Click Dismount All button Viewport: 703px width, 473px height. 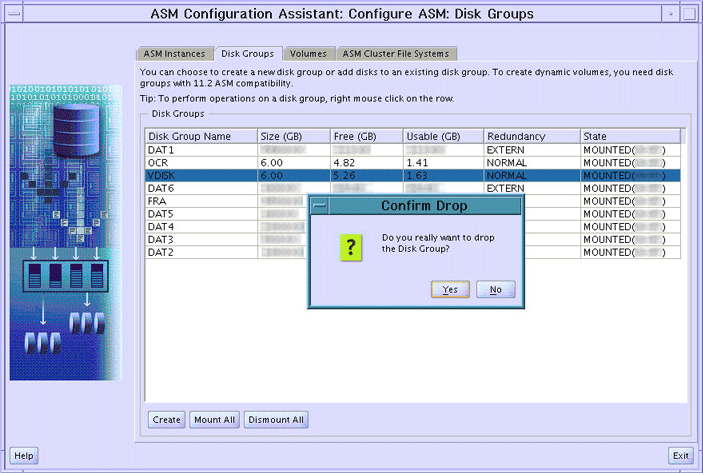tap(276, 420)
